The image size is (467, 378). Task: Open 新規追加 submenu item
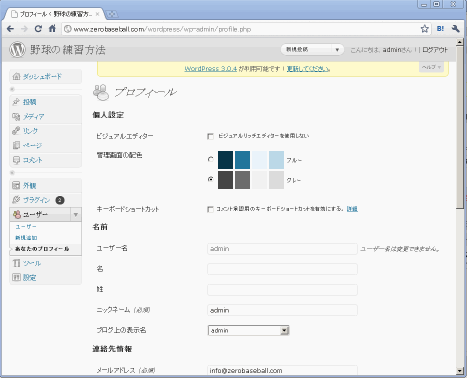coord(26,238)
